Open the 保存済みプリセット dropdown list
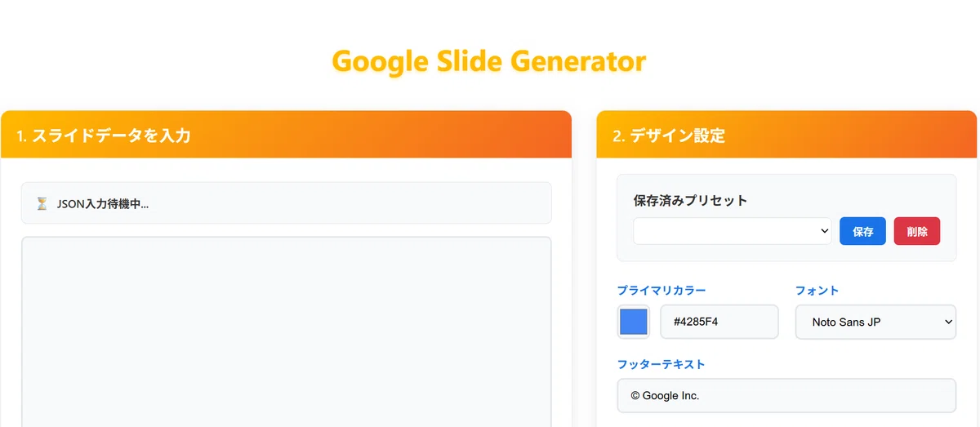Viewport: 980px width, 427px height. [733, 231]
